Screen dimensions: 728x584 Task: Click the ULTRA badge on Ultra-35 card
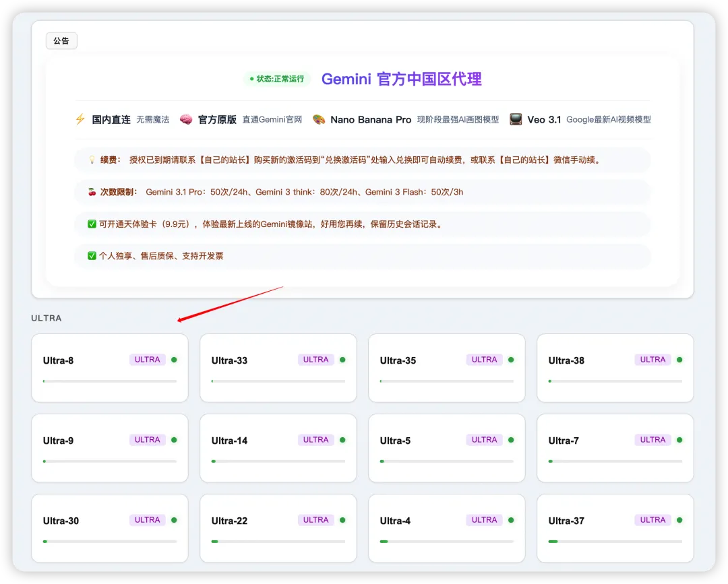point(484,360)
